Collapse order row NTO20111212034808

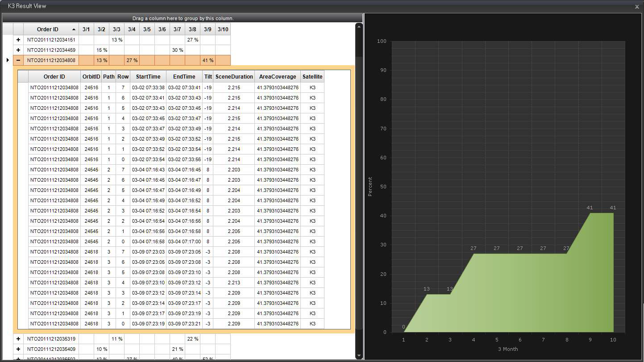18,60
